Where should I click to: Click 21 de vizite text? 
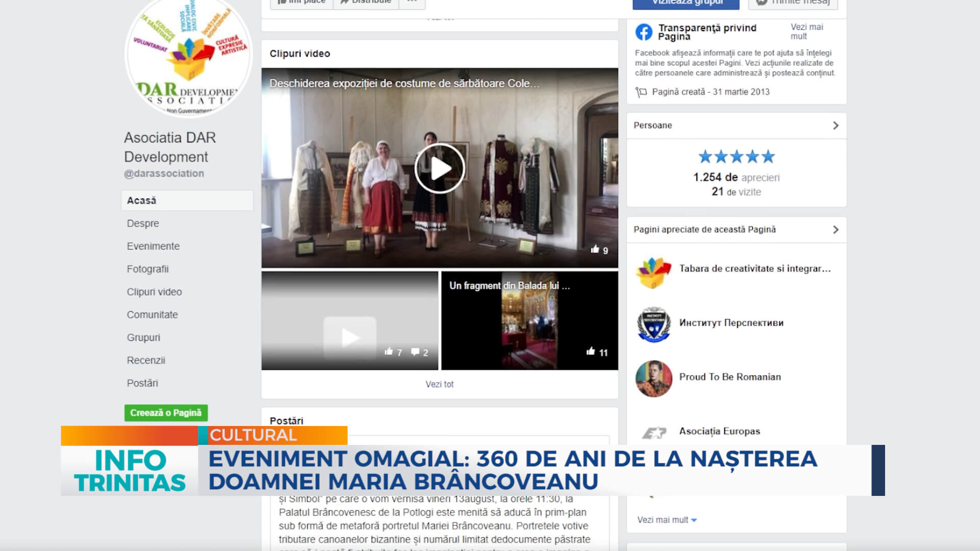[737, 192]
